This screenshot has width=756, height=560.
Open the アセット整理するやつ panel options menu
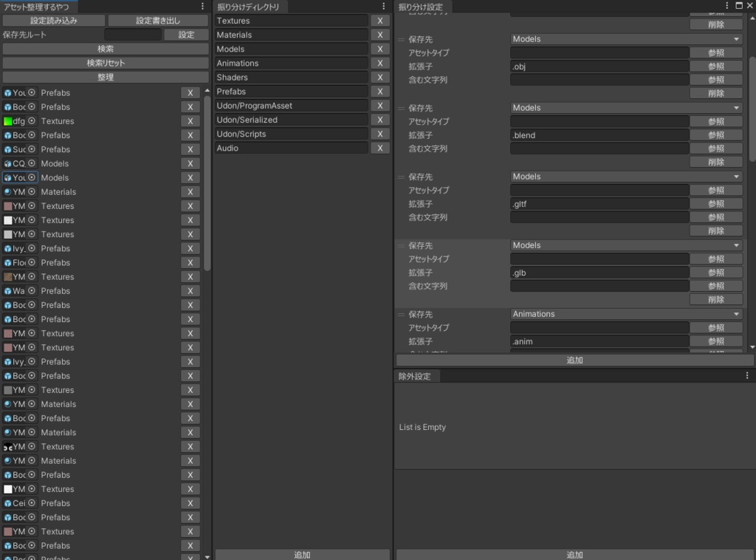click(203, 6)
